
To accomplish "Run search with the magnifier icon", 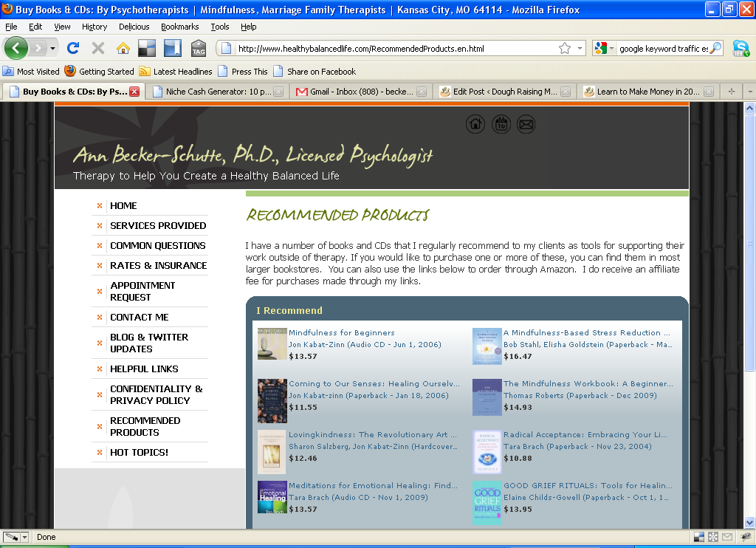I will click(x=716, y=48).
